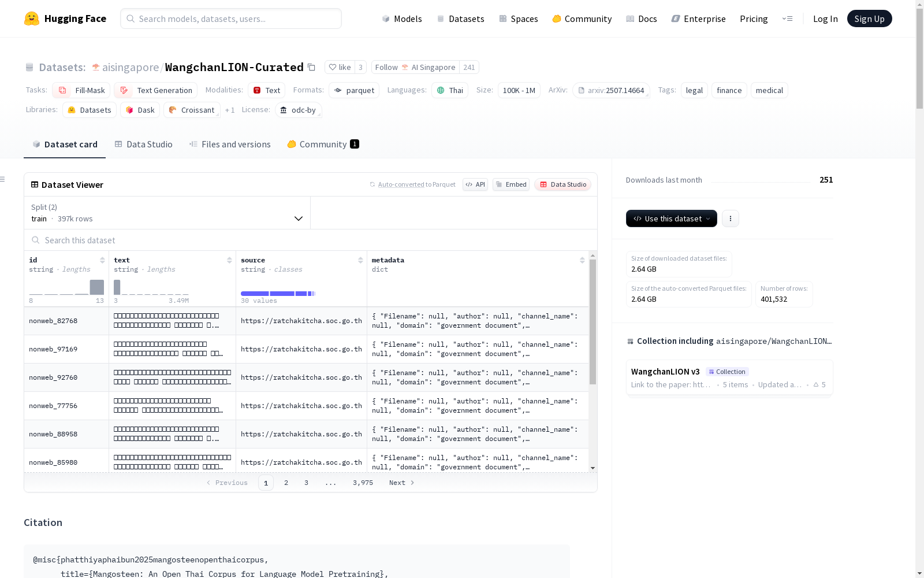Click the heart like button
Image resolution: width=924 pixels, height=578 pixels.
click(x=340, y=67)
